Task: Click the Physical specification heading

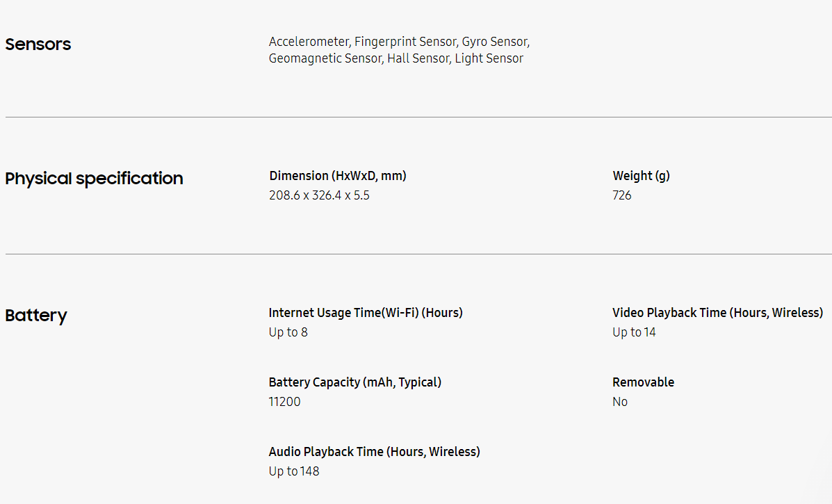Action: tap(94, 179)
